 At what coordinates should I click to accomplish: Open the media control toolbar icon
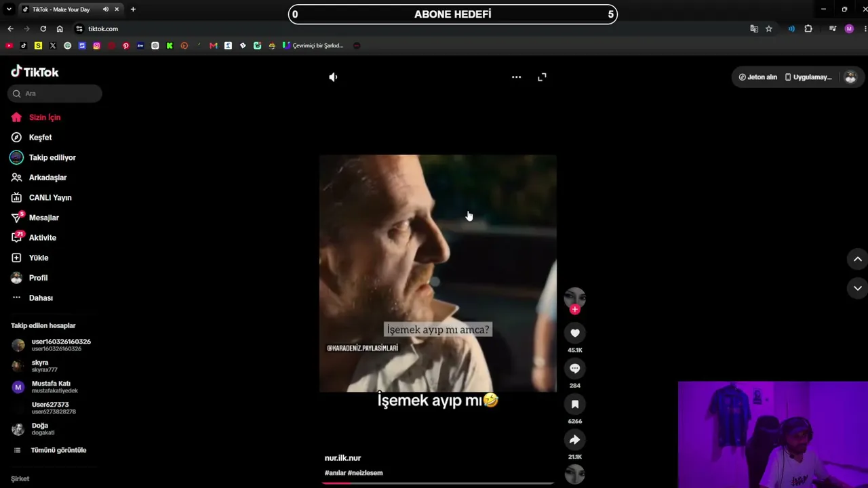[x=833, y=28]
